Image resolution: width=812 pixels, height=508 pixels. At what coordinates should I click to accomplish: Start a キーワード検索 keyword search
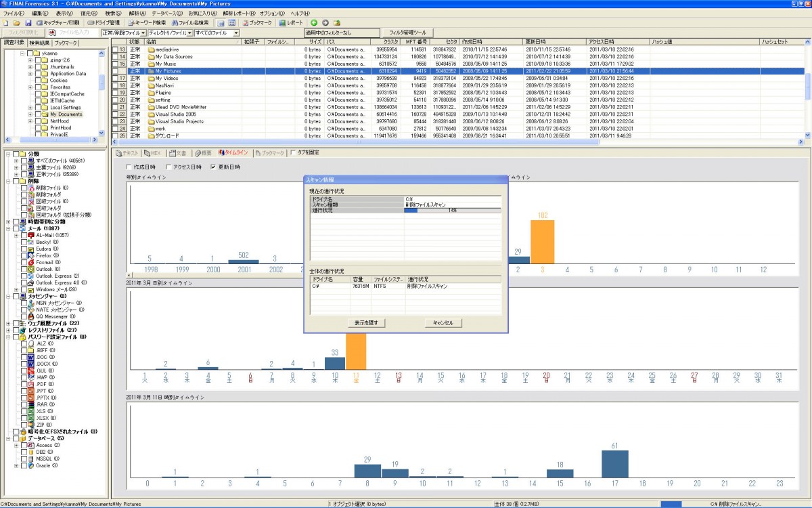tap(147, 23)
